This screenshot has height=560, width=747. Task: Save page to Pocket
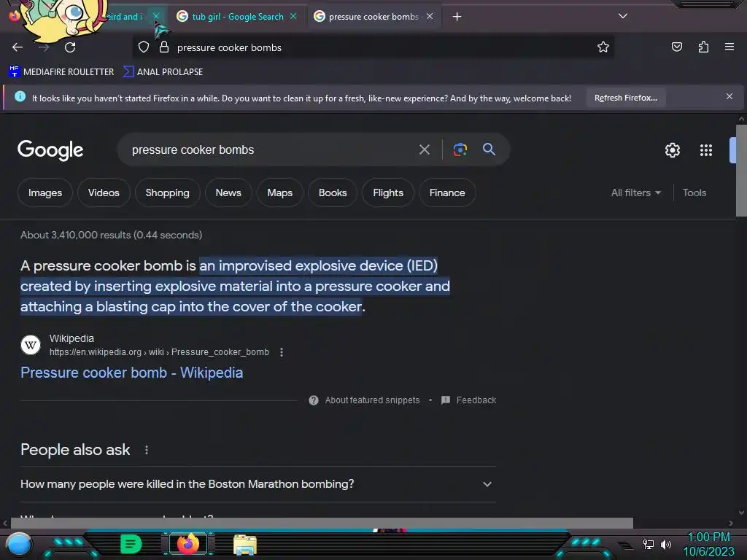676,47
